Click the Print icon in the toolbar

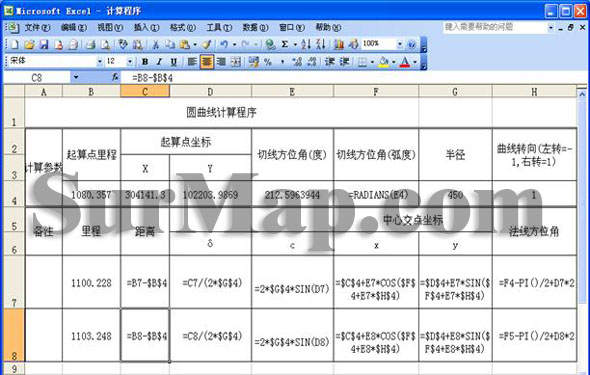pyautogui.click(x=91, y=44)
